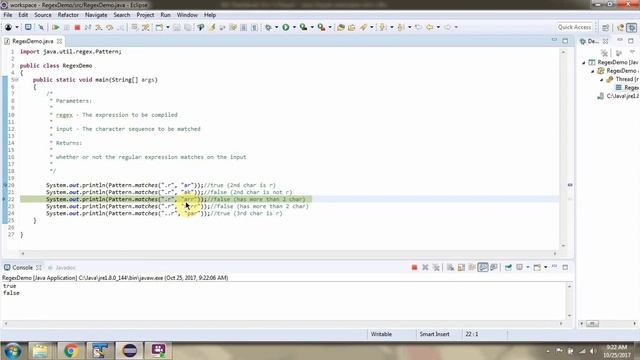This screenshot has width=640, height=360.
Task: Click the Resume debug button in the toolbar
Action: [x=56, y=27]
